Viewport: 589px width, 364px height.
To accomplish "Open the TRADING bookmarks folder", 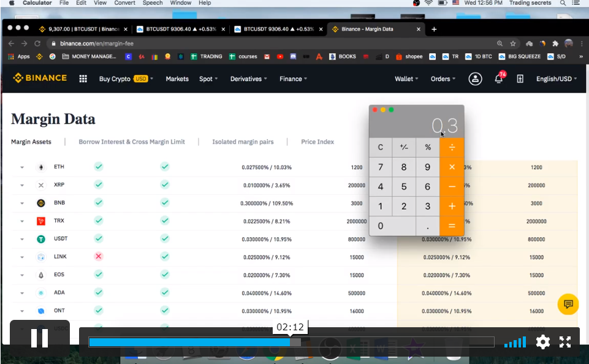I will pos(206,56).
